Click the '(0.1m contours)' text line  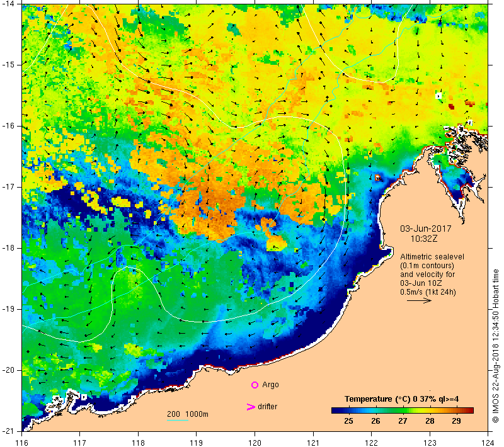[427, 266]
